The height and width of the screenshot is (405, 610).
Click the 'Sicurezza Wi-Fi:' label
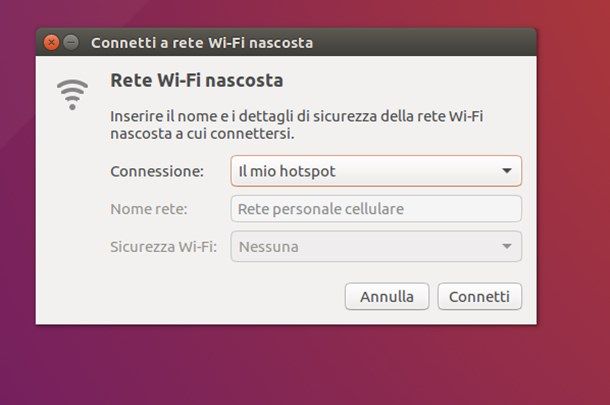coord(163,247)
